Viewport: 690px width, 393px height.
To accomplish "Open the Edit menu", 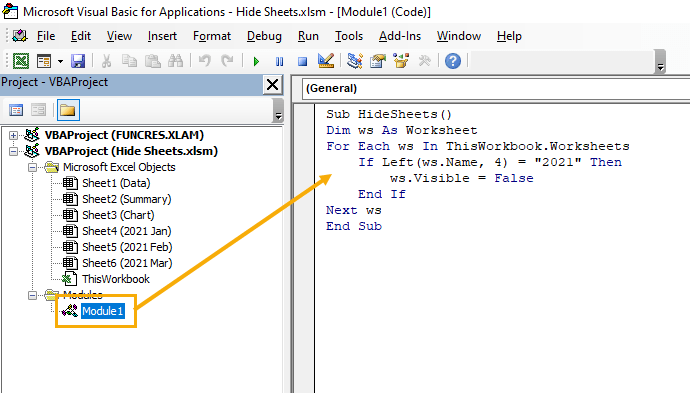I will click(x=81, y=36).
